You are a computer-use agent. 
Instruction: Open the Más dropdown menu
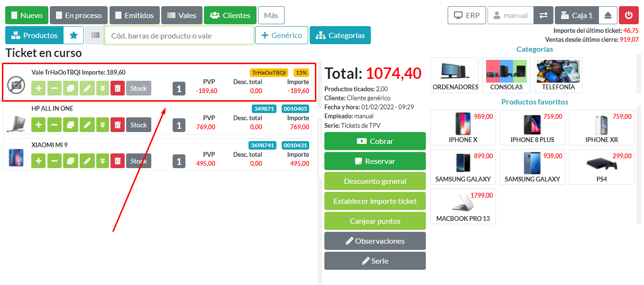[271, 15]
